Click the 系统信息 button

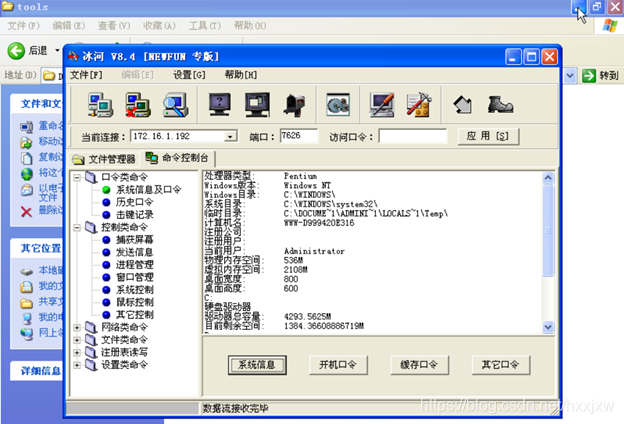(257, 365)
